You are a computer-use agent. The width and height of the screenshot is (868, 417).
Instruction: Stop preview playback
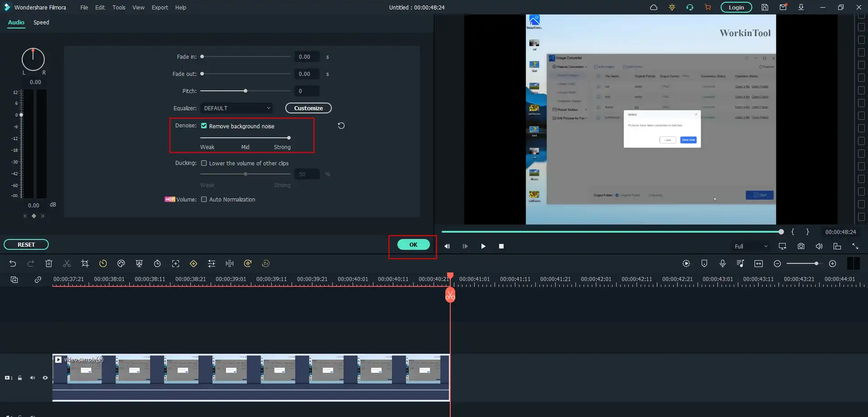tap(501, 246)
